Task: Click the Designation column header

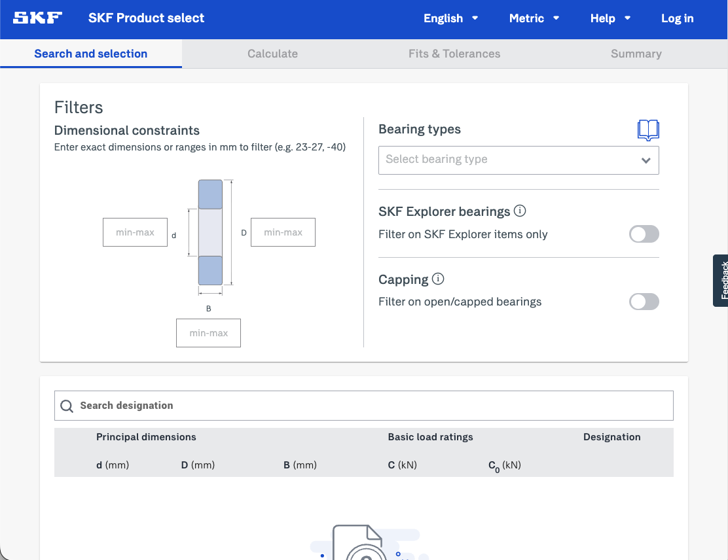Action: (x=612, y=437)
